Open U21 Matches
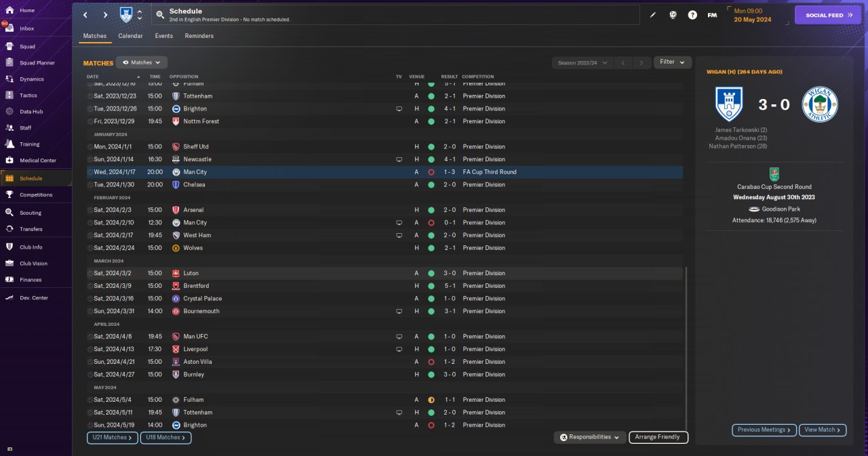 (x=113, y=438)
